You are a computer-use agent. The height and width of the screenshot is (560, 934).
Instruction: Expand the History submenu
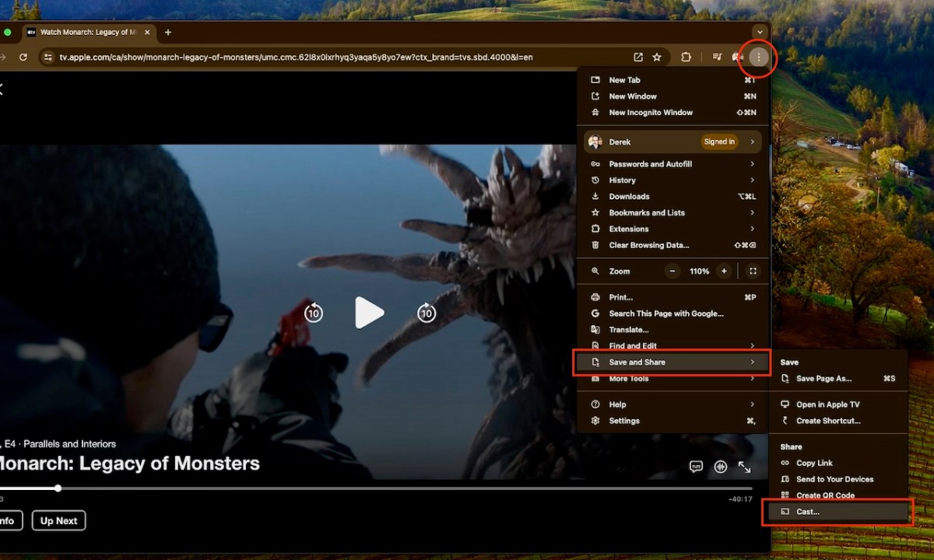(673, 180)
